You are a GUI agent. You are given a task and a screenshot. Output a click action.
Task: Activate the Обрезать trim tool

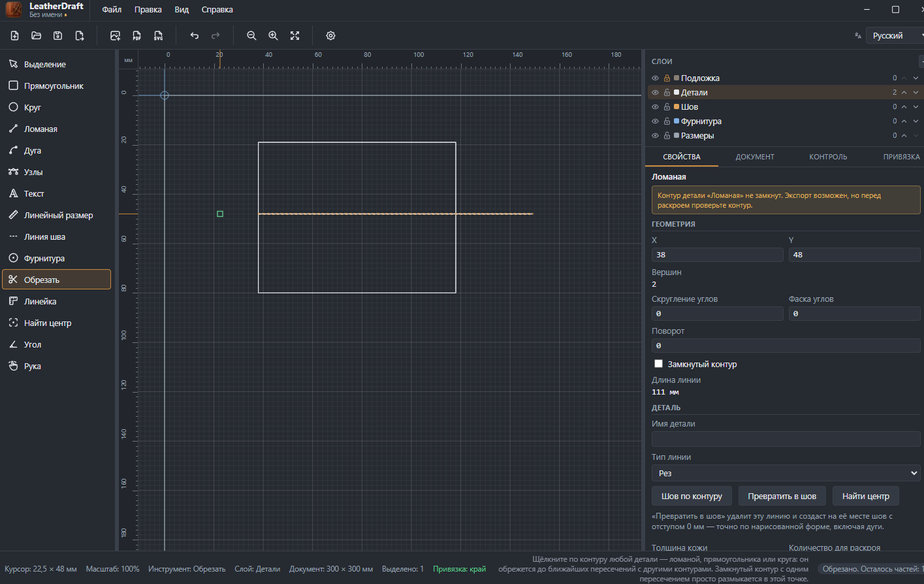click(57, 280)
